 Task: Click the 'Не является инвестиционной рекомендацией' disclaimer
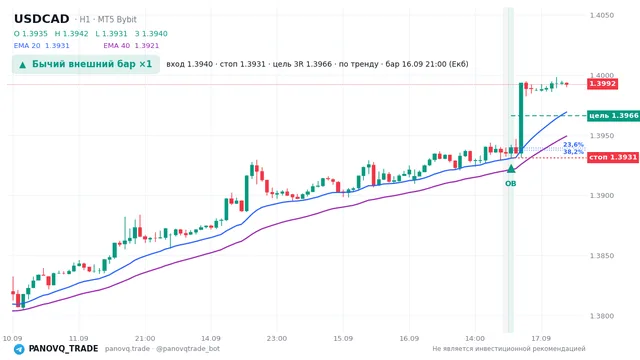click(509, 349)
